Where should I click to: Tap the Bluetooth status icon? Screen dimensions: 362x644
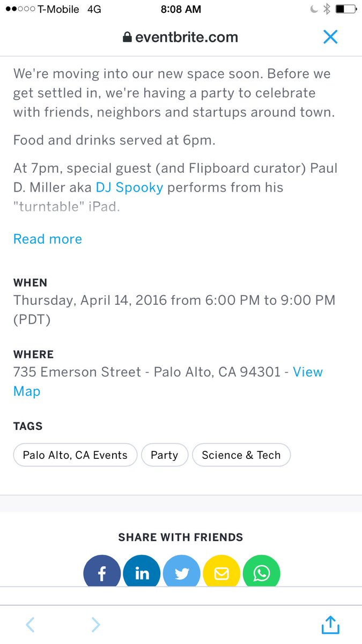[x=327, y=9]
